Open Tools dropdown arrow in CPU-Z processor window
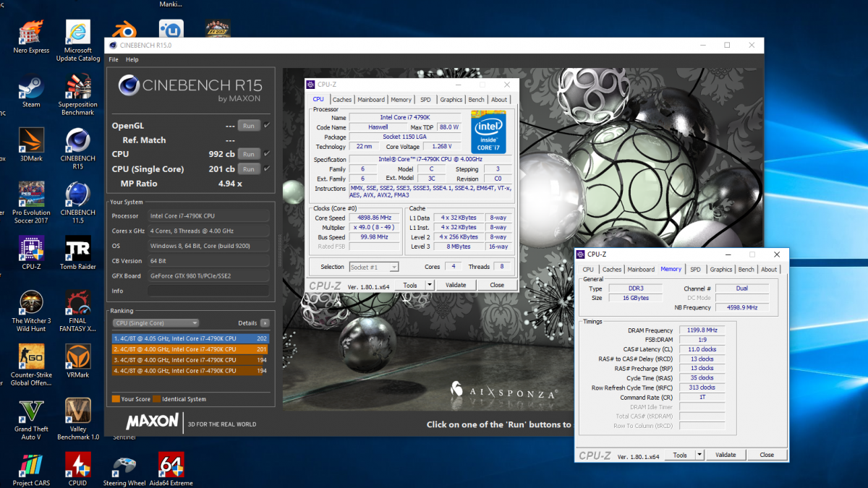 (x=429, y=285)
